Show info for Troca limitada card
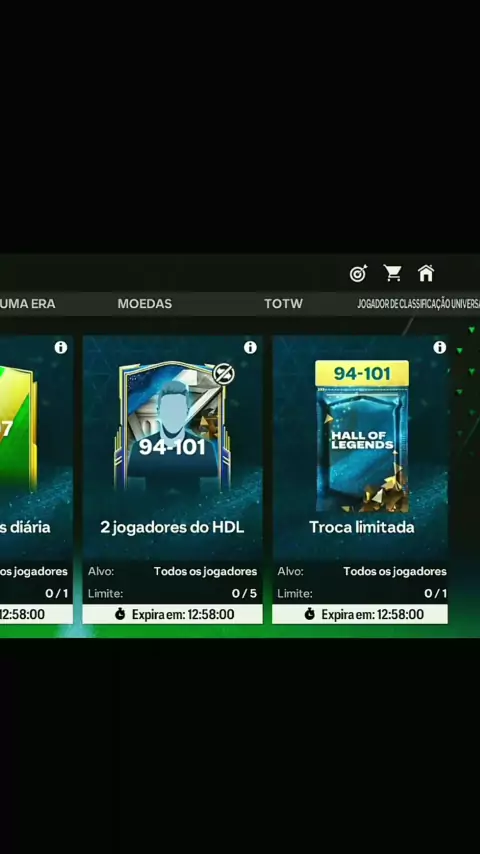The height and width of the screenshot is (854, 480). point(440,347)
